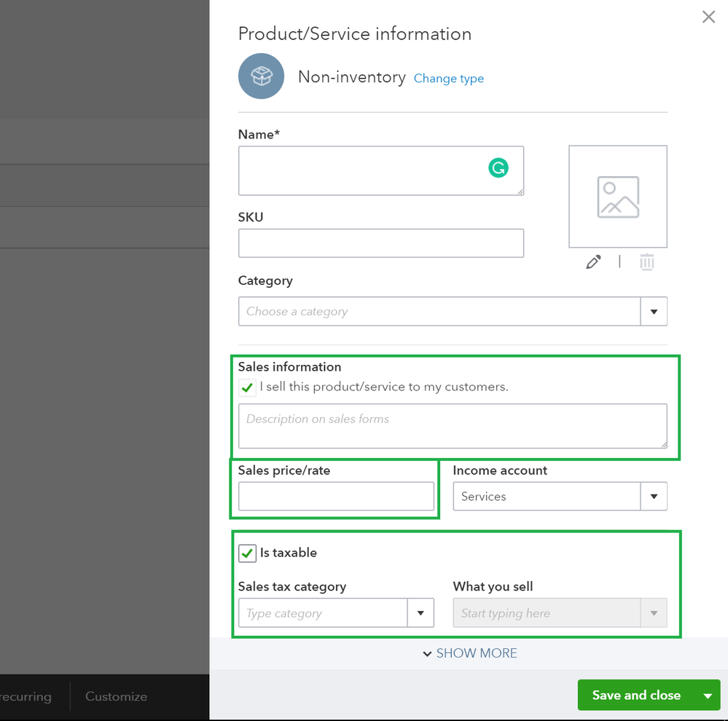Focus the Sales price/rate field

(x=336, y=497)
